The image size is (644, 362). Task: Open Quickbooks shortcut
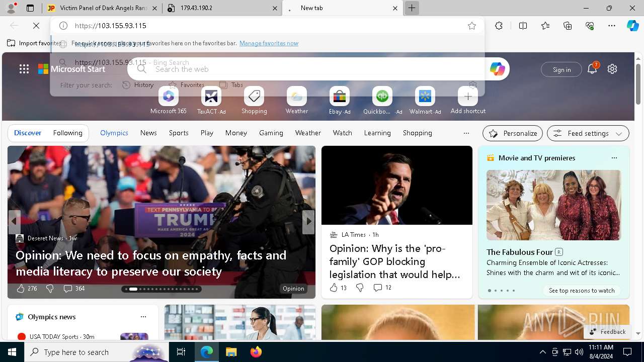(382, 101)
